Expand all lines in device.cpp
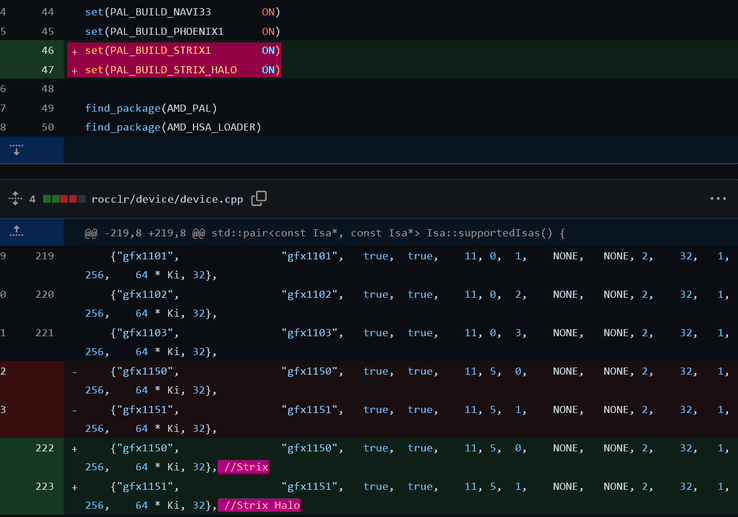738x517 pixels. click(15, 199)
